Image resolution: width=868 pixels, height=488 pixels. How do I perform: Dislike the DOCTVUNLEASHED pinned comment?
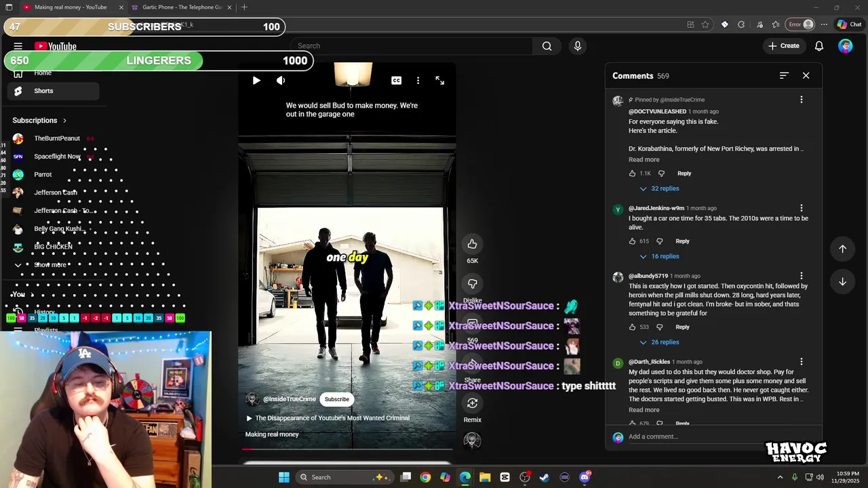661,174
